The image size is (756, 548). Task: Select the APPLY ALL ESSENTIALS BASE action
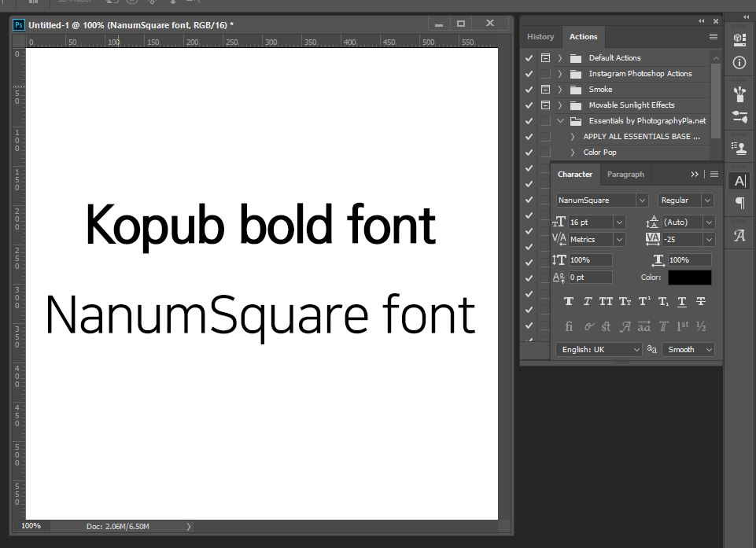coord(641,137)
